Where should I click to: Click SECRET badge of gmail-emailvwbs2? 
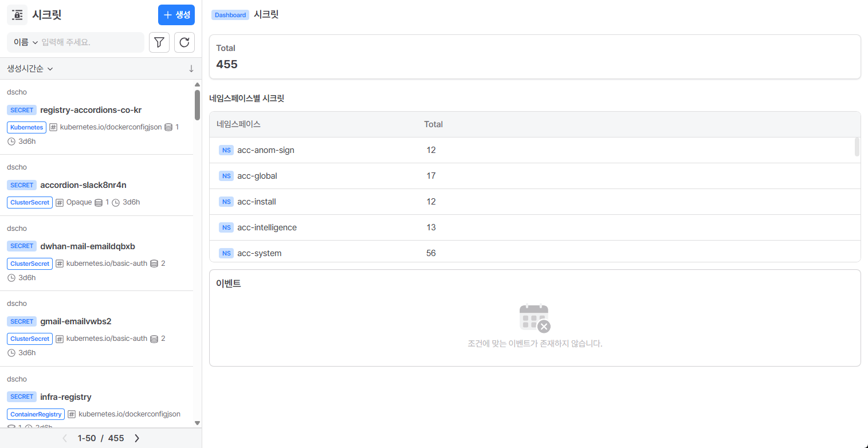(22, 321)
